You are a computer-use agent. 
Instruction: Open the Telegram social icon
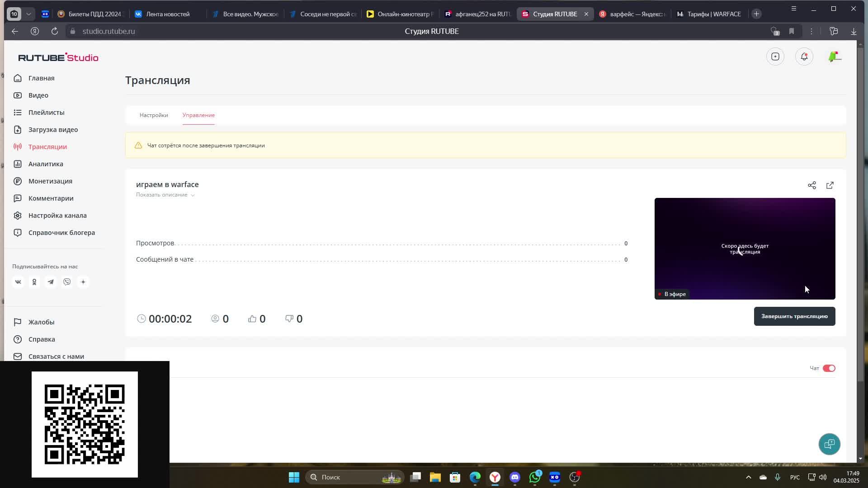point(51,282)
